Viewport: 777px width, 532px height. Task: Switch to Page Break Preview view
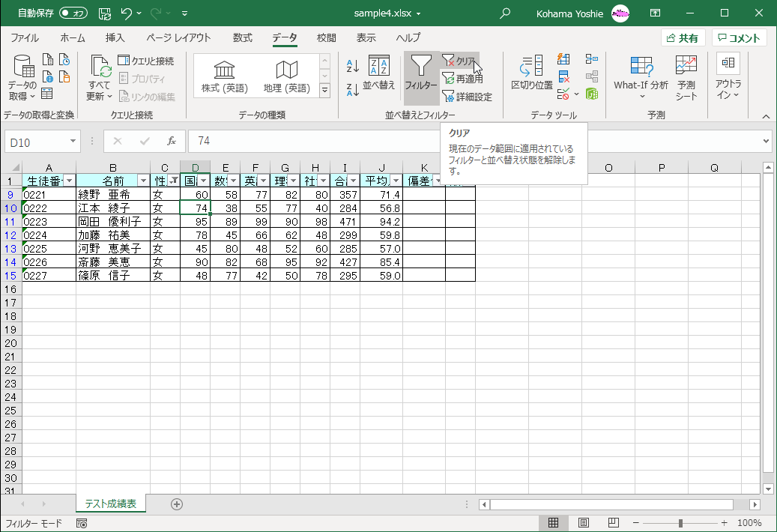point(613,523)
